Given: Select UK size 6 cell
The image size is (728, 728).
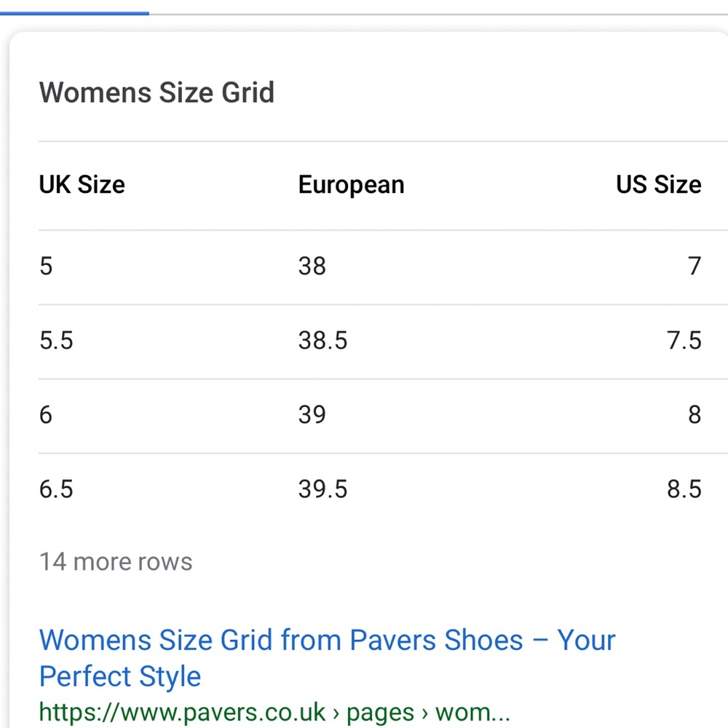Looking at the screenshot, I should [x=46, y=415].
